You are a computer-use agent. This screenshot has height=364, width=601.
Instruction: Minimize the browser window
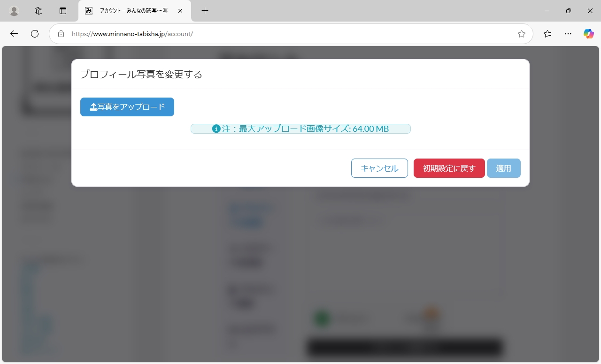point(547,11)
